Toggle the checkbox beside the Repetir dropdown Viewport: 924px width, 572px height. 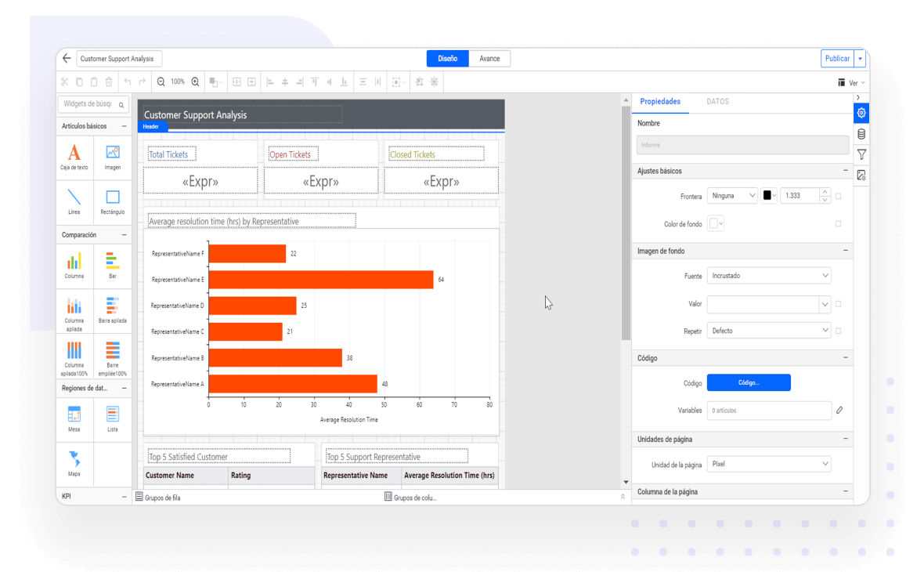coord(839,331)
